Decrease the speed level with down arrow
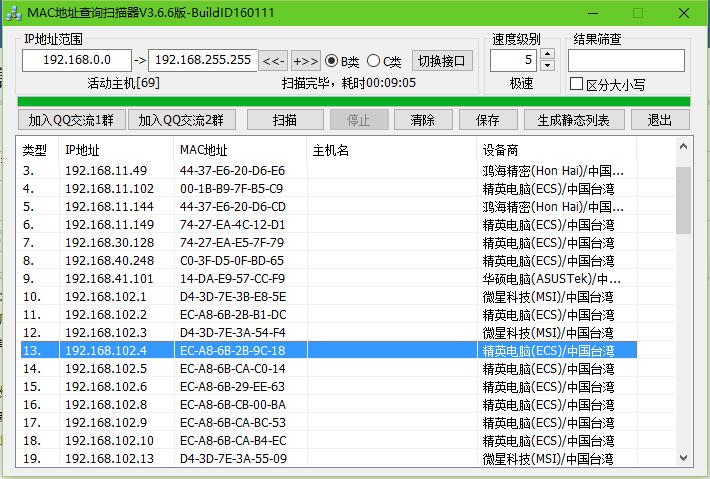The width and height of the screenshot is (710, 479). pyautogui.click(x=548, y=66)
